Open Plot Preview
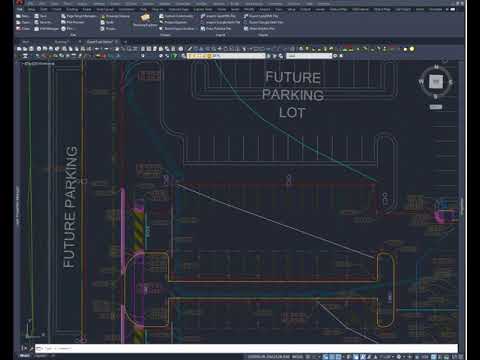Viewport: 480px width, 360px height. [73, 22]
